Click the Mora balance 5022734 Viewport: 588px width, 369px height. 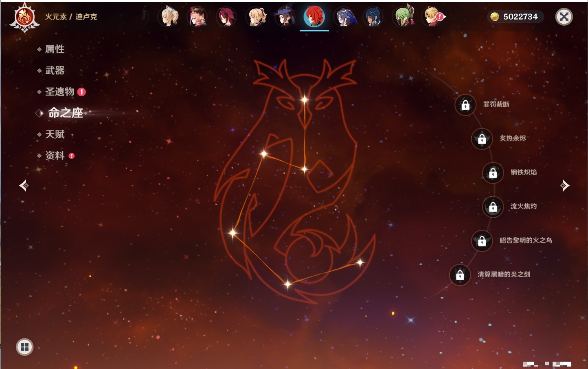(x=520, y=17)
